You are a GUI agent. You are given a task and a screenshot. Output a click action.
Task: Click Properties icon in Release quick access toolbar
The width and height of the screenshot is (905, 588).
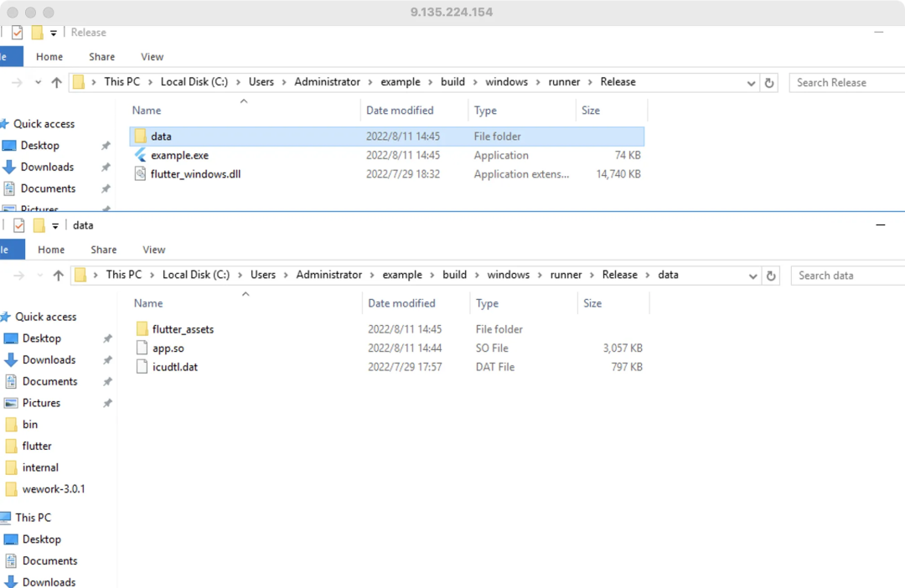pos(18,33)
